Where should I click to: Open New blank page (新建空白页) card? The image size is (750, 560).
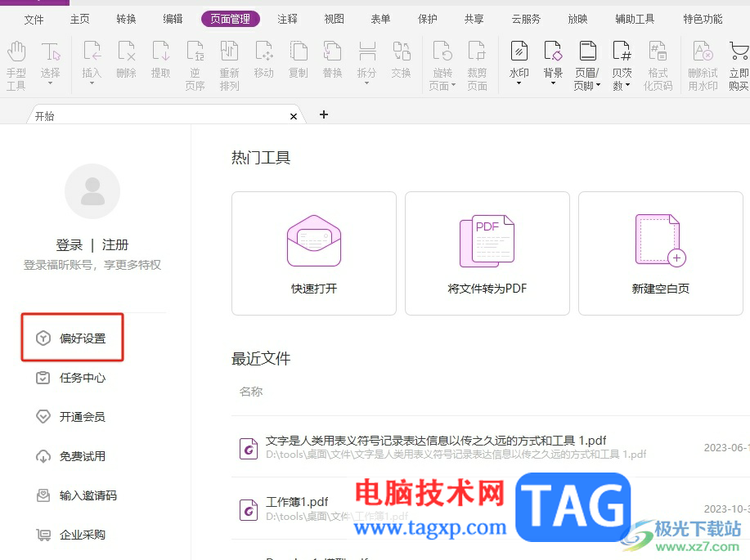pos(661,253)
